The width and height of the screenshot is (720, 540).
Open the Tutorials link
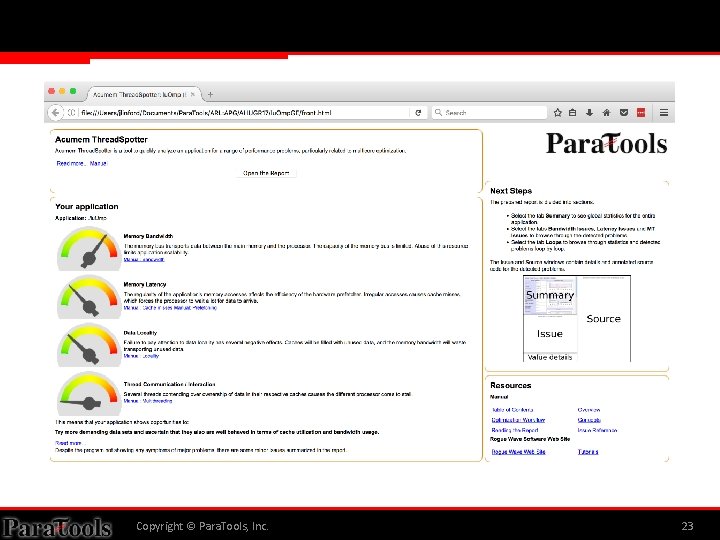[x=588, y=452]
